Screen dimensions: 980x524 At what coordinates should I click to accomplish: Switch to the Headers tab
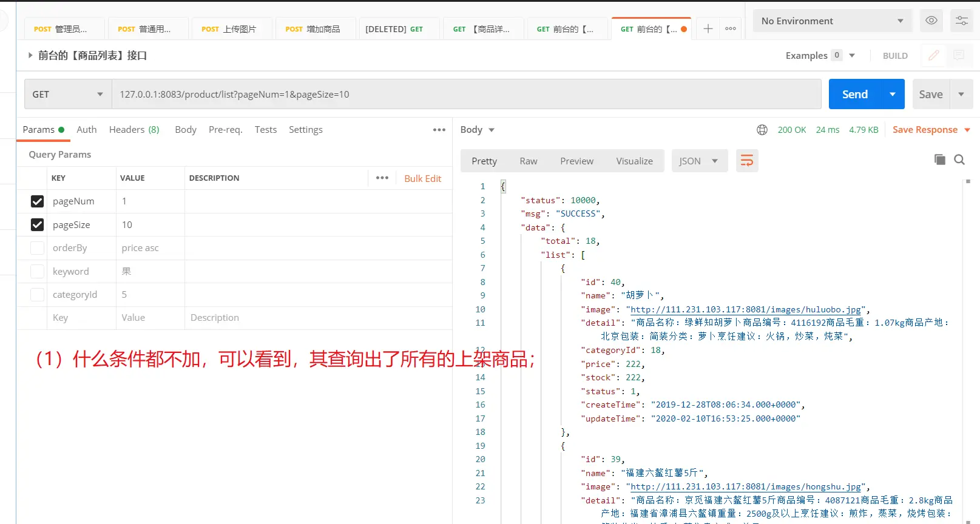click(133, 130)
